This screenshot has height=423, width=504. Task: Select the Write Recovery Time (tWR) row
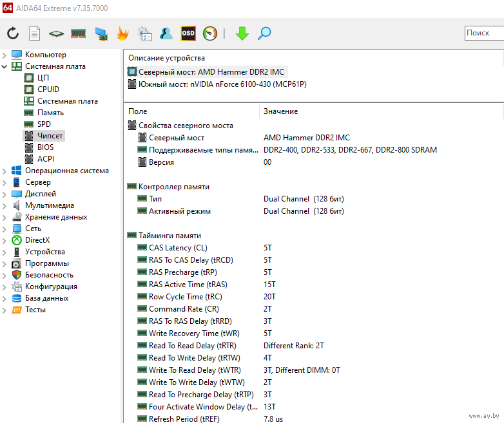pyautogui.click(x=194, y=333)
